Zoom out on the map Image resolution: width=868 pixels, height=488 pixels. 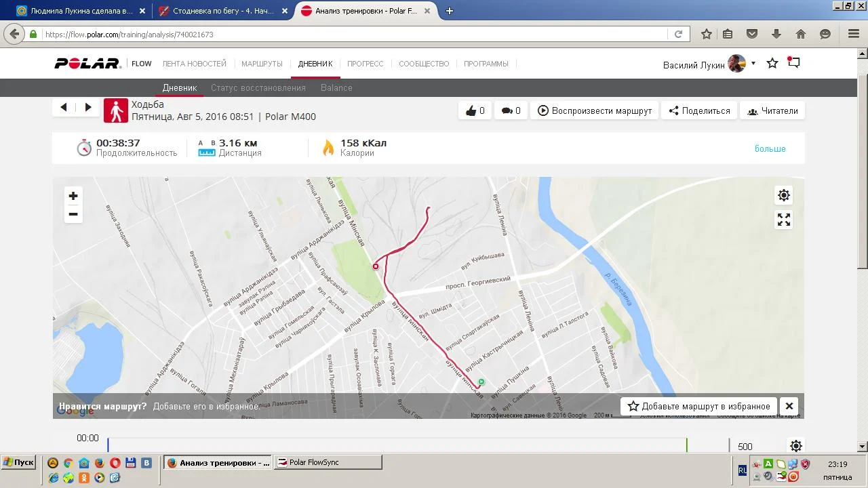(x=73, y=214)
